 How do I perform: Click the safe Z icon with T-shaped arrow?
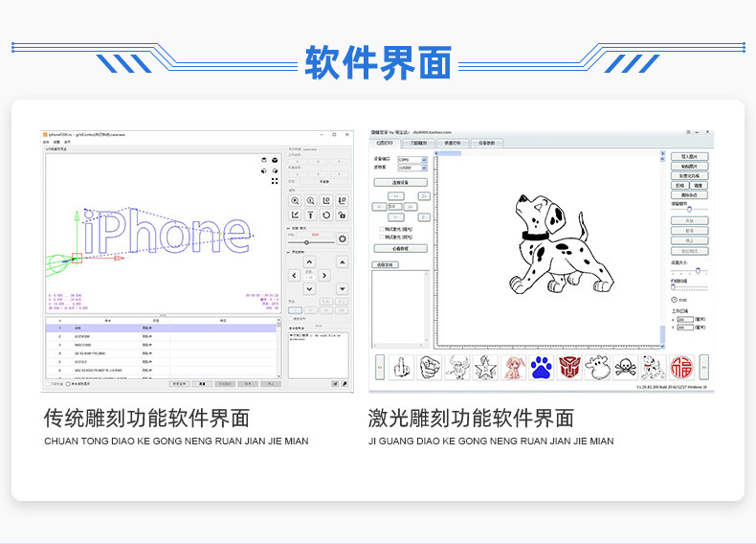tap(310, 215)
